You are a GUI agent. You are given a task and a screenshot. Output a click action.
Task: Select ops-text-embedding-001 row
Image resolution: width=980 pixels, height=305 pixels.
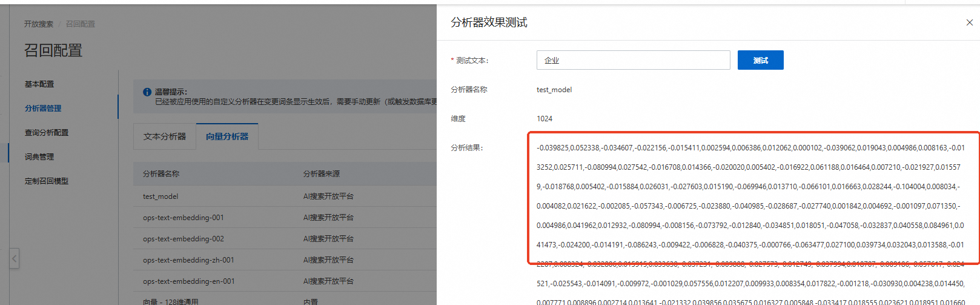(285, 217)
